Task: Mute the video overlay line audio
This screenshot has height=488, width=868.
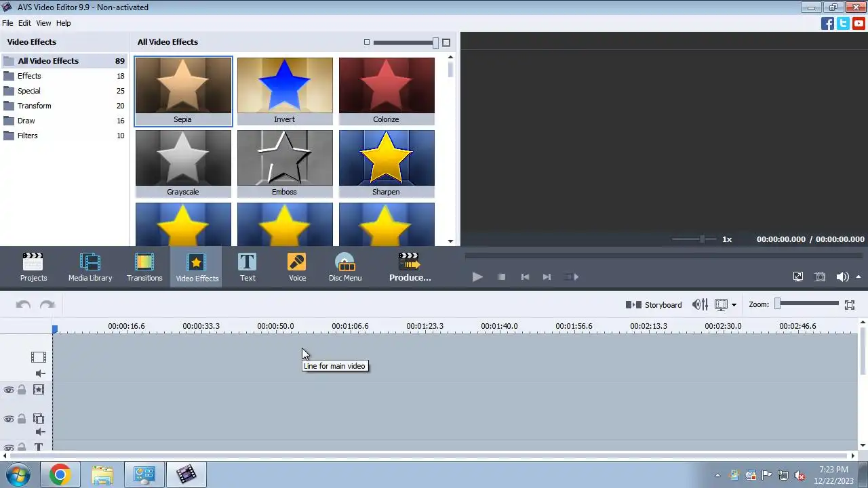Action: pos(40,432)
